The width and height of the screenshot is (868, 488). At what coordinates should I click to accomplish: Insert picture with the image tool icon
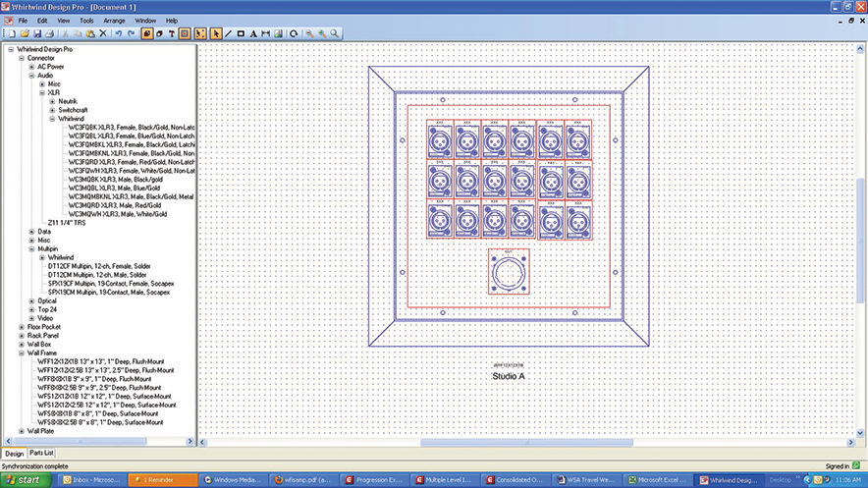tap(279, 33)
